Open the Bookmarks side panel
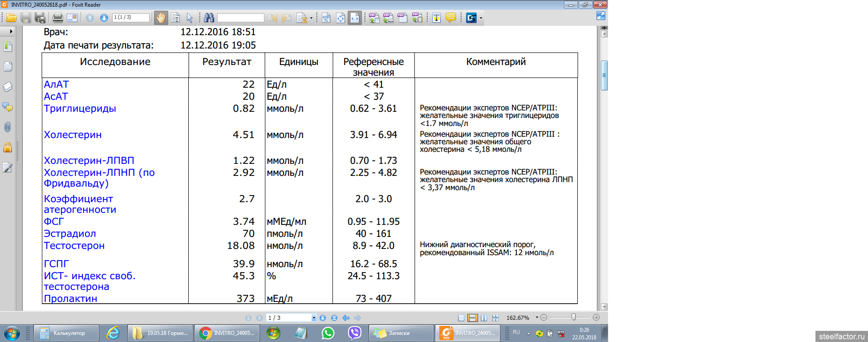This screenshot has height=342, width=868. click(8, 47)
